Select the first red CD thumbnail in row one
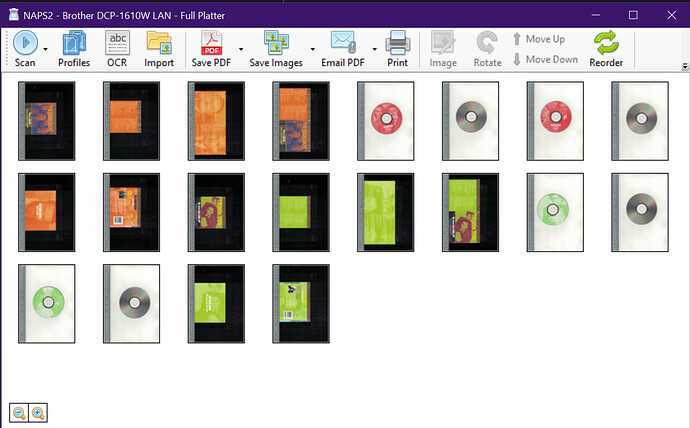The width and height of the screenshot is (690, 428). (385, 121)
